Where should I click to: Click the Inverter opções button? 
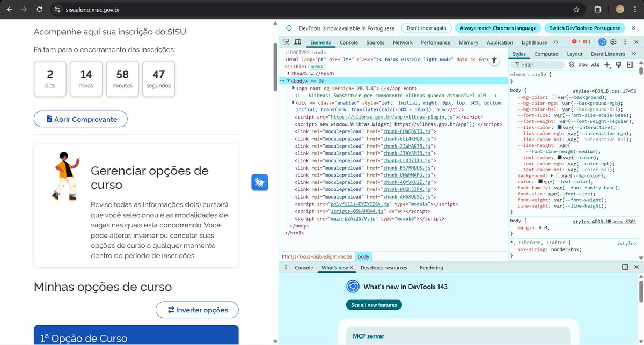click(197, 310)
